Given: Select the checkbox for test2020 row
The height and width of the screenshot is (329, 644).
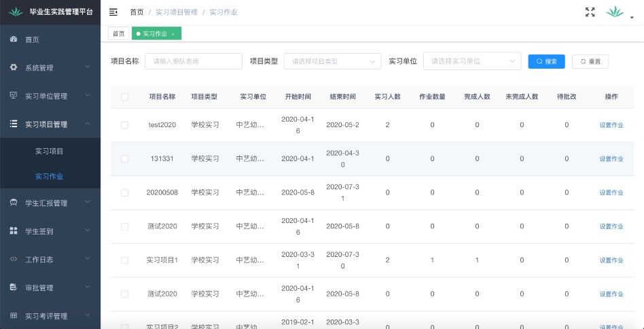Looking at the screenshot, I should (x=124, y=125).
